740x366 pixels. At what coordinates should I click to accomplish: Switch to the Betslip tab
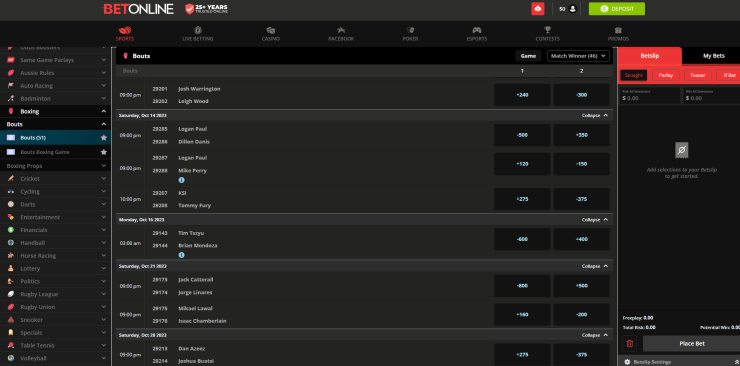649,56
